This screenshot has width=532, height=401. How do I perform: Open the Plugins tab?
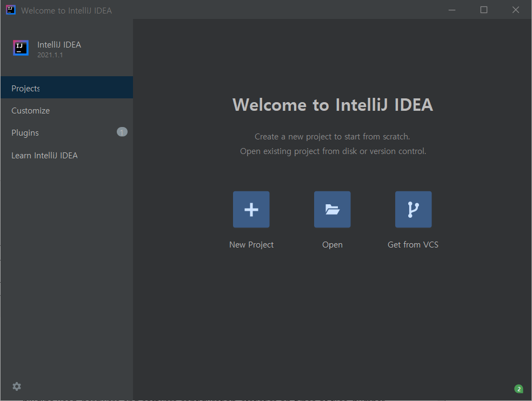[x=67, y=132]
